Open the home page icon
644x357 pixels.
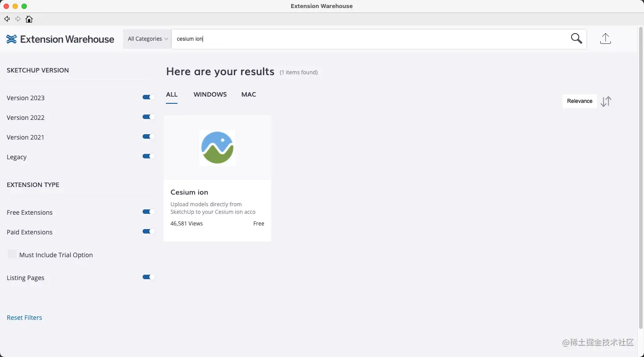click(29, 19)
